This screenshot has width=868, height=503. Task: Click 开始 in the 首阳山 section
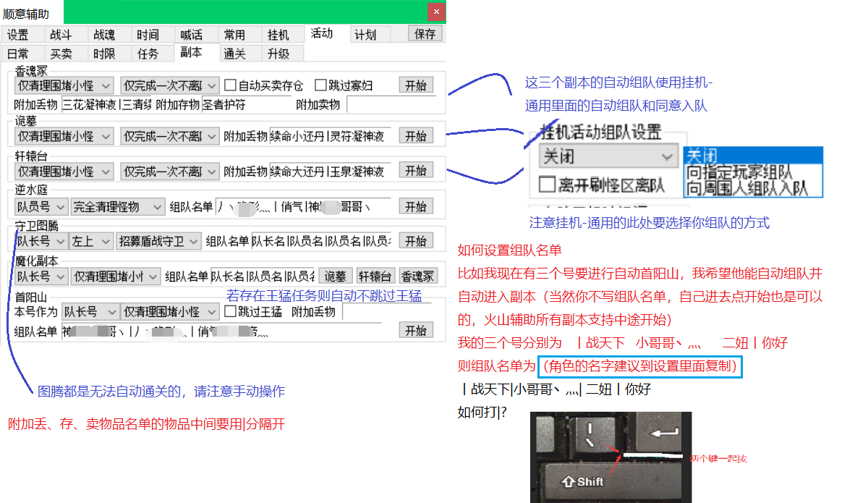pyautogui.click(x=416, y=330)
